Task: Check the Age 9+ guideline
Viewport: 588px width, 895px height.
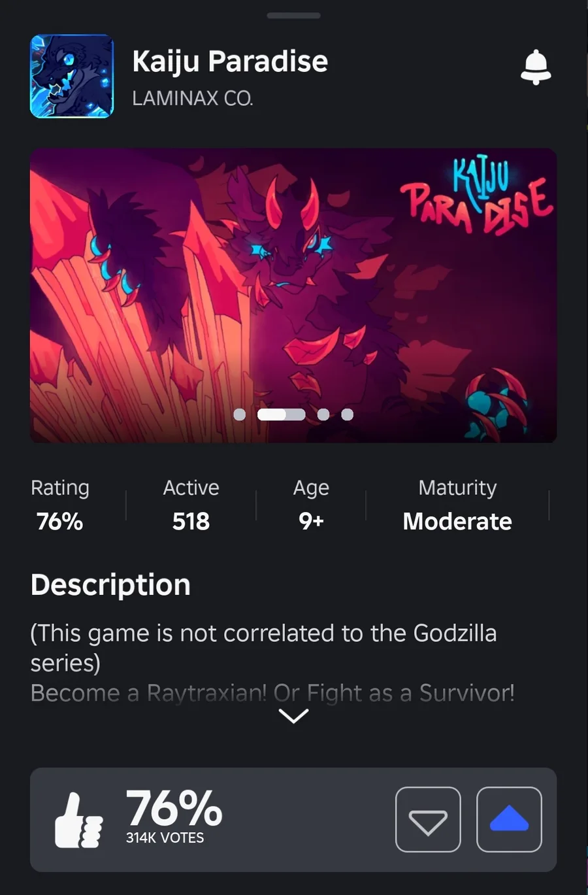Action: (311, 505)
